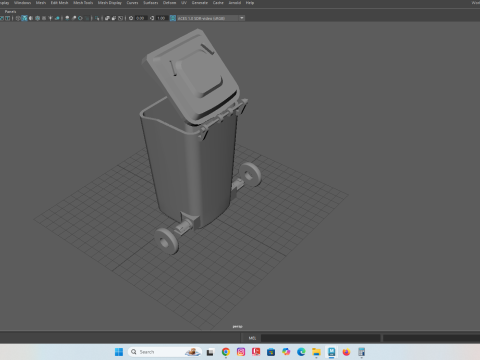Select the bin's rear wheel model
The image size is (480, 360).
(x=250, y=174)
